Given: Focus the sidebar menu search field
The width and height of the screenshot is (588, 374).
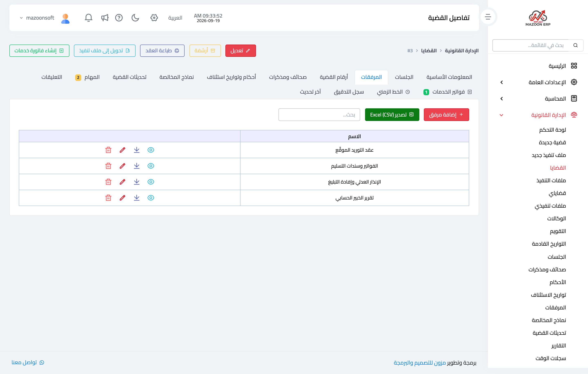Looking at the screenshot, I should coord(530,45).
